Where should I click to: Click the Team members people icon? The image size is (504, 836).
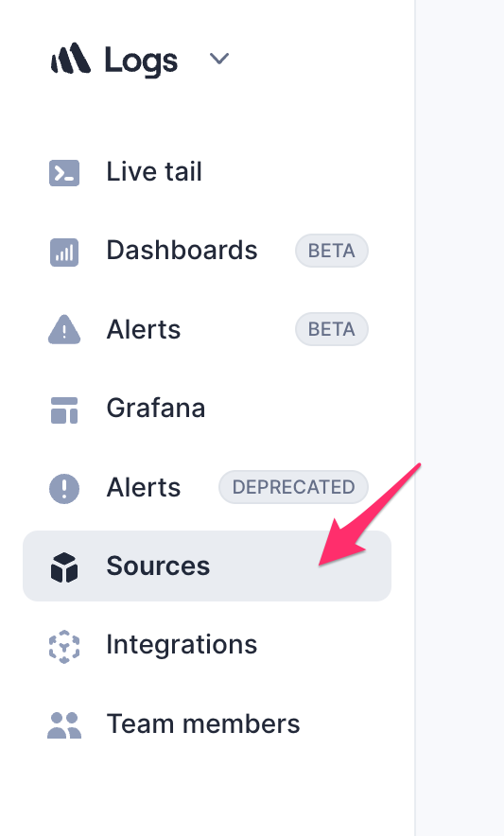pyautogui.click(x=64, y=725)
